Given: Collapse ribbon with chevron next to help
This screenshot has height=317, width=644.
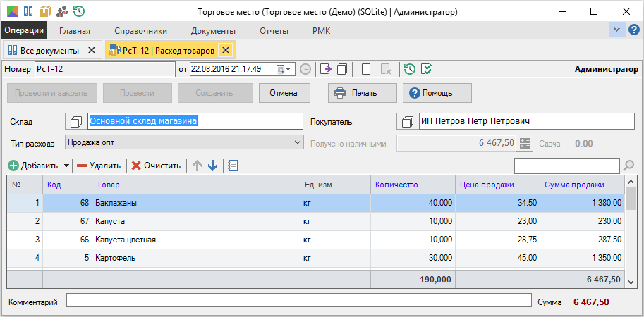Looking at the screenshot, I should [x=616, y=30].
